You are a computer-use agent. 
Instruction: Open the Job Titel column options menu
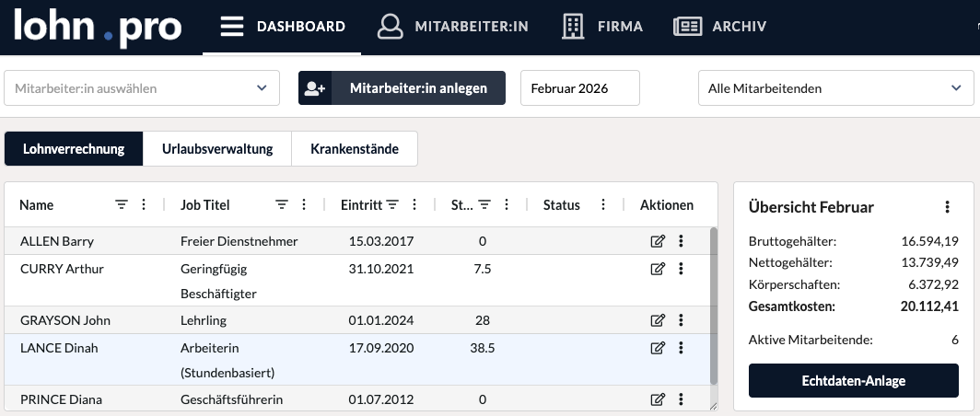coord(305,205)
